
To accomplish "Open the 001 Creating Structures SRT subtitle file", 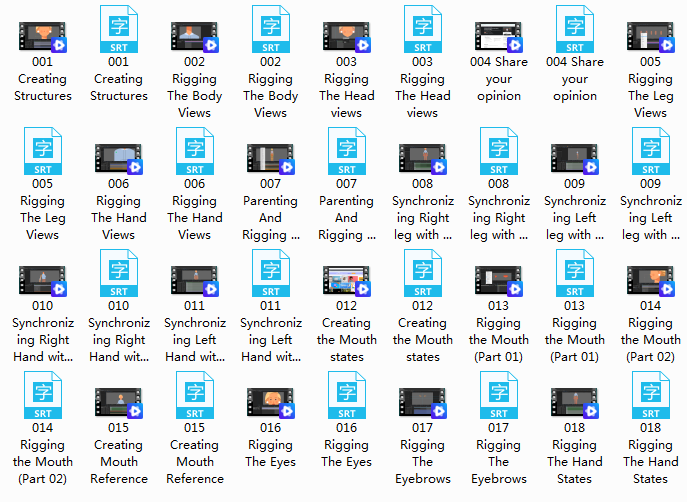I will pyautogui.click(x=119, y=29).
